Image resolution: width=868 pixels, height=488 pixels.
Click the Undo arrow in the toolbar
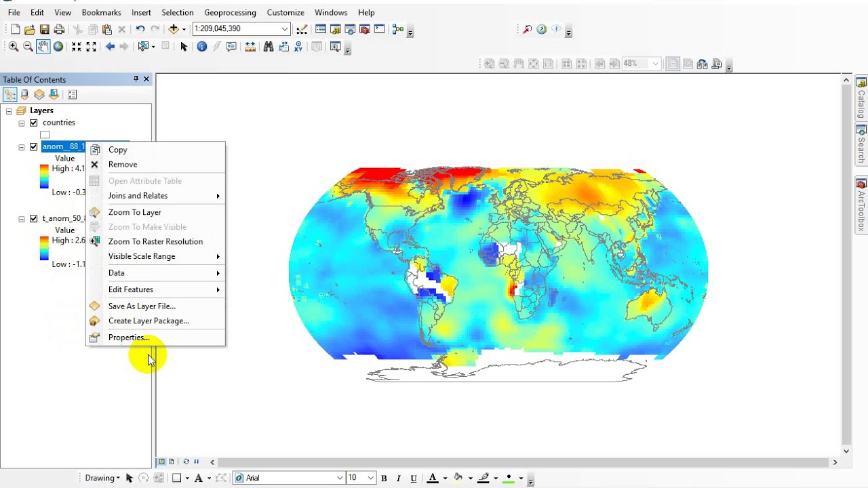[x=140, y=29]
